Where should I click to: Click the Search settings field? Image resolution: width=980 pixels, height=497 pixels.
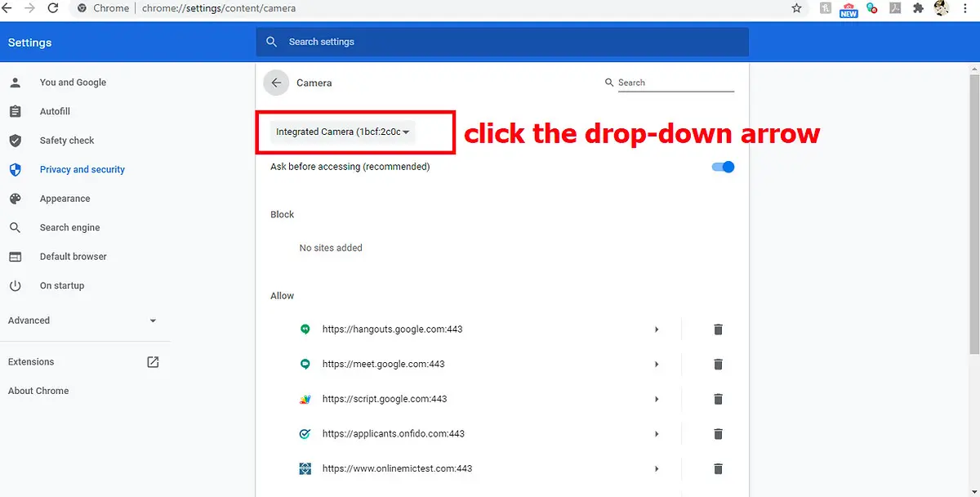click(501, 42)
